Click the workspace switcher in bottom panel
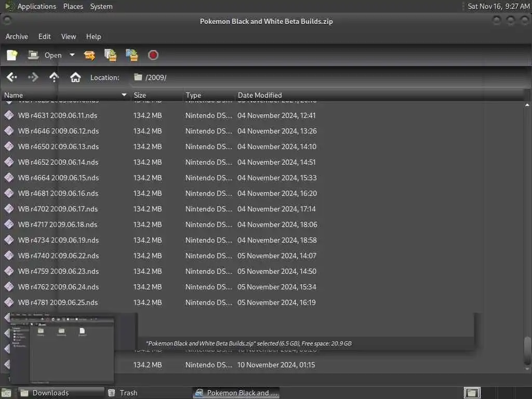 point(472,393)
